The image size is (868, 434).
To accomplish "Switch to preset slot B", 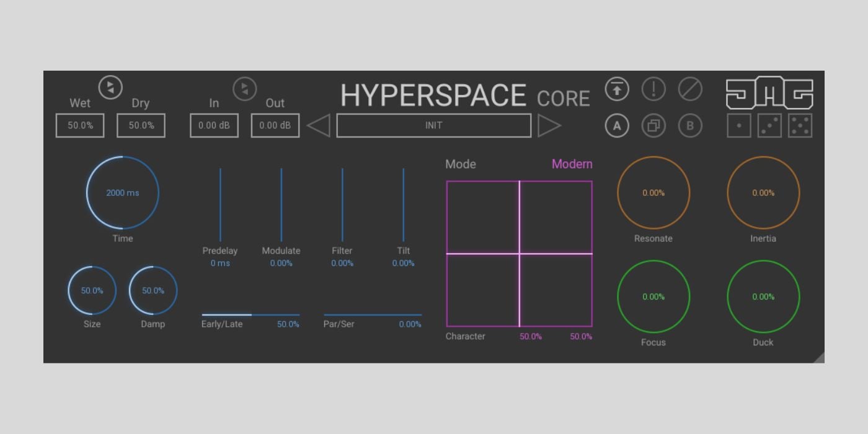I will [689, 126].
